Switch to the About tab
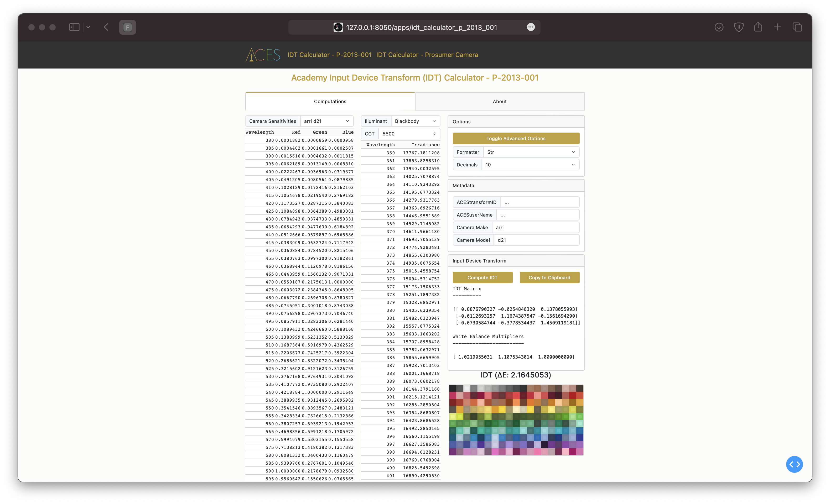This screenshot has width=830, height=504. click(500, 101)
